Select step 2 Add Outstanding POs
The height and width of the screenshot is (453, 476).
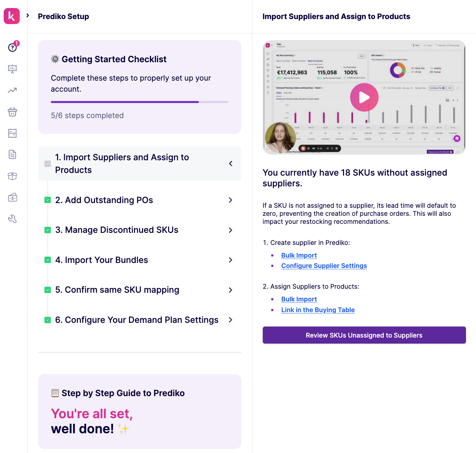coord(140,200)
